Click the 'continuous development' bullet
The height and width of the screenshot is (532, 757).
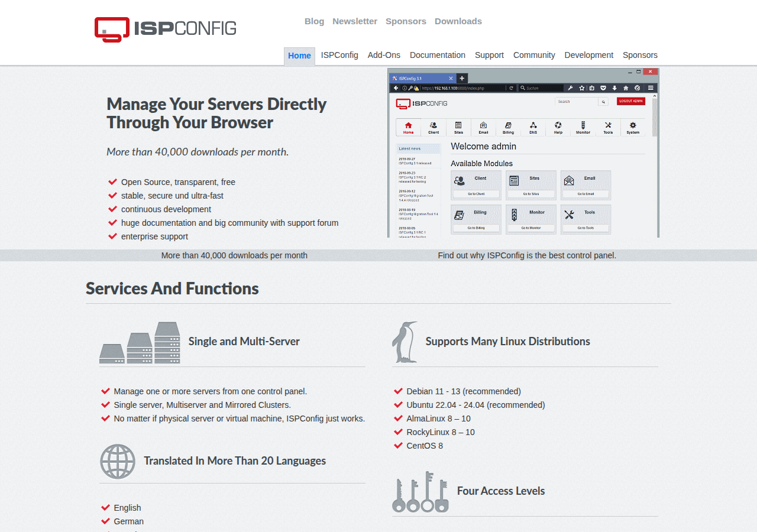point(166,209)
